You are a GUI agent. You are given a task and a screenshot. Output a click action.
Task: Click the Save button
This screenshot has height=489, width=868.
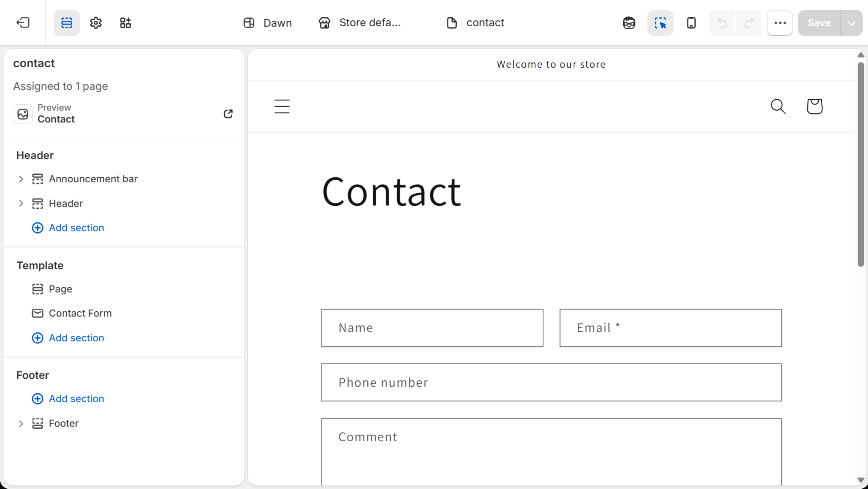819,23
